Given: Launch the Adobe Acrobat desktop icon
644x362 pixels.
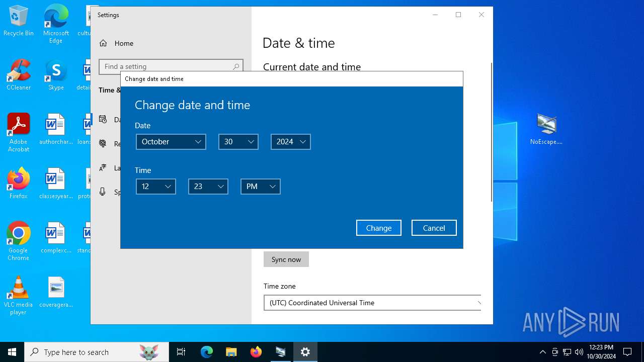Looking at the screenshot, I should pyautogui.click(x=19, y=133).
